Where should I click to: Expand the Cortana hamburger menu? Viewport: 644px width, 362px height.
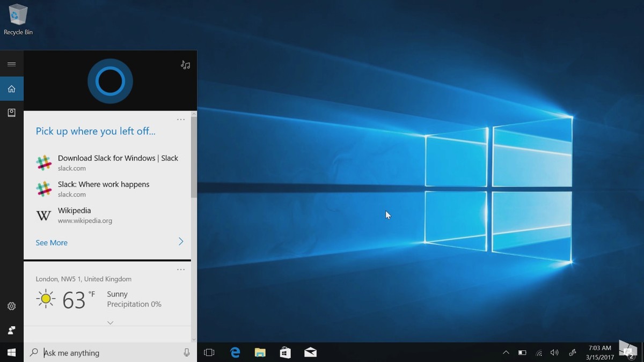(x=11, y=64)
